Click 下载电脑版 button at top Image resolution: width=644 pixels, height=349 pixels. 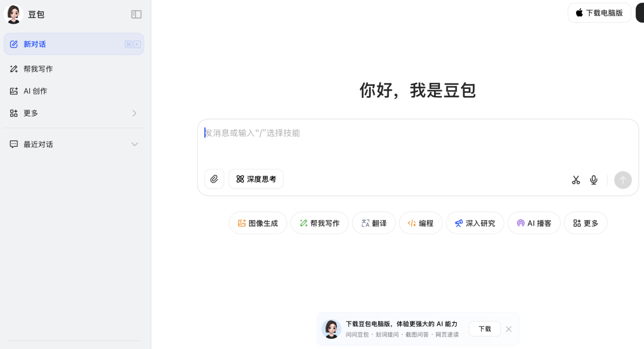pos(599,13)
